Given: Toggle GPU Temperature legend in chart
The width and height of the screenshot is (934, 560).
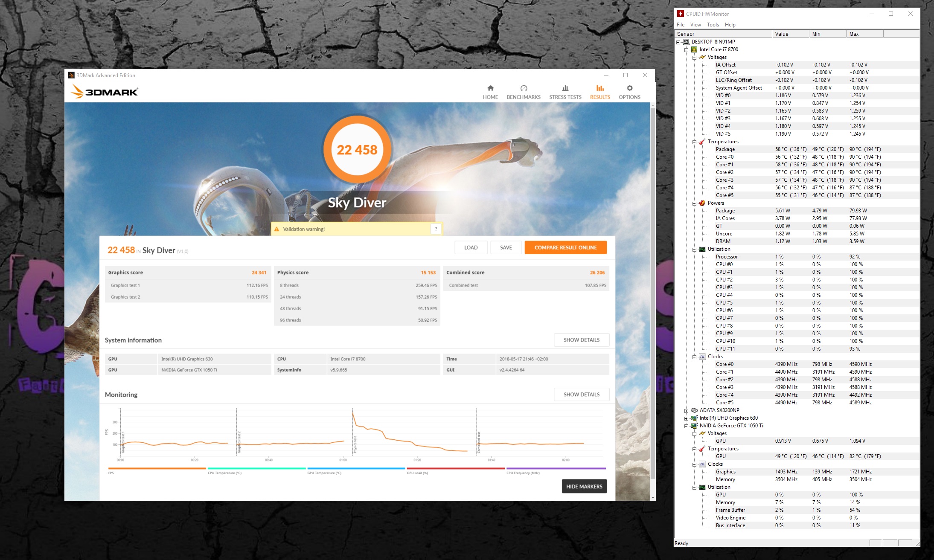Looking at the screenshot, I should (356, 470).
